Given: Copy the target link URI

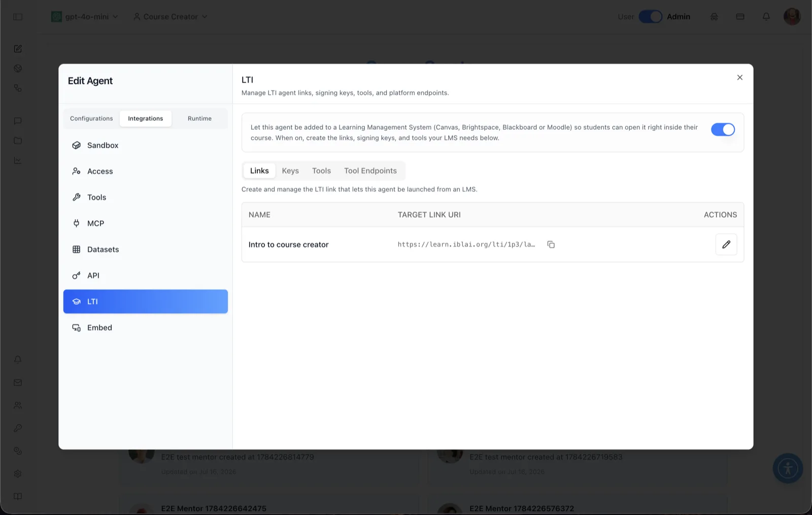Looking at the screenshot, I should 551,245.
